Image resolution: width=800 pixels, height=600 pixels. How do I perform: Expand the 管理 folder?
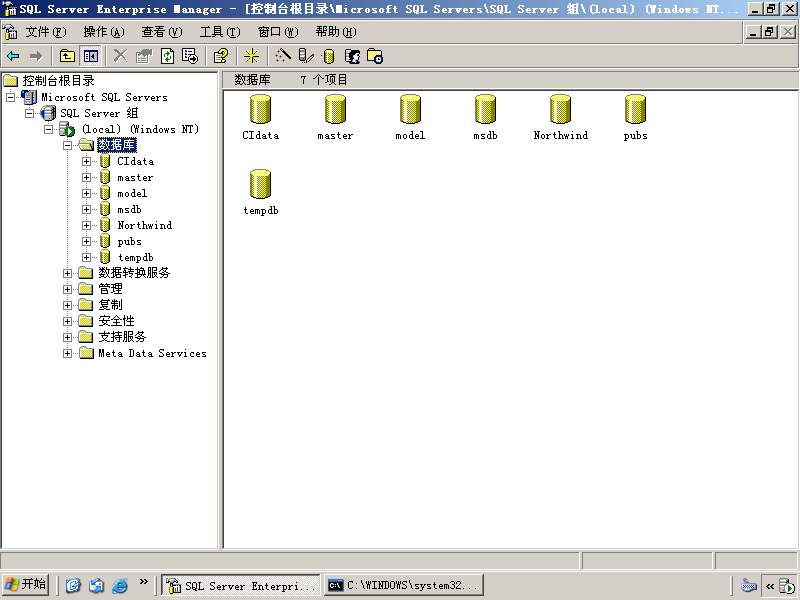point(67,289)
